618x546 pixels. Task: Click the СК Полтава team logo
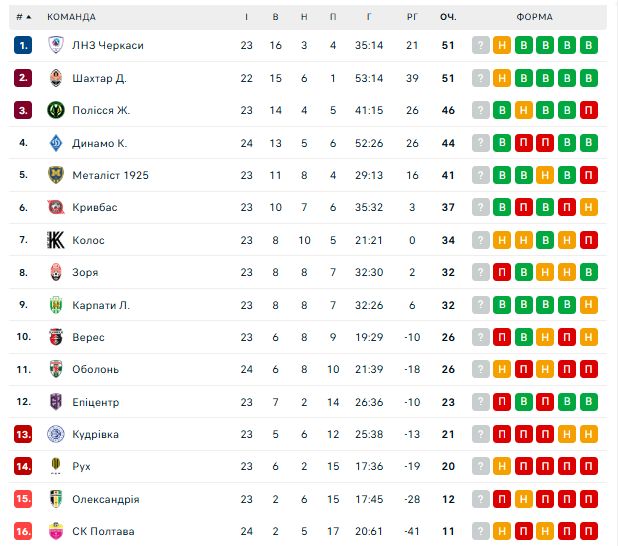click(56, 531)
